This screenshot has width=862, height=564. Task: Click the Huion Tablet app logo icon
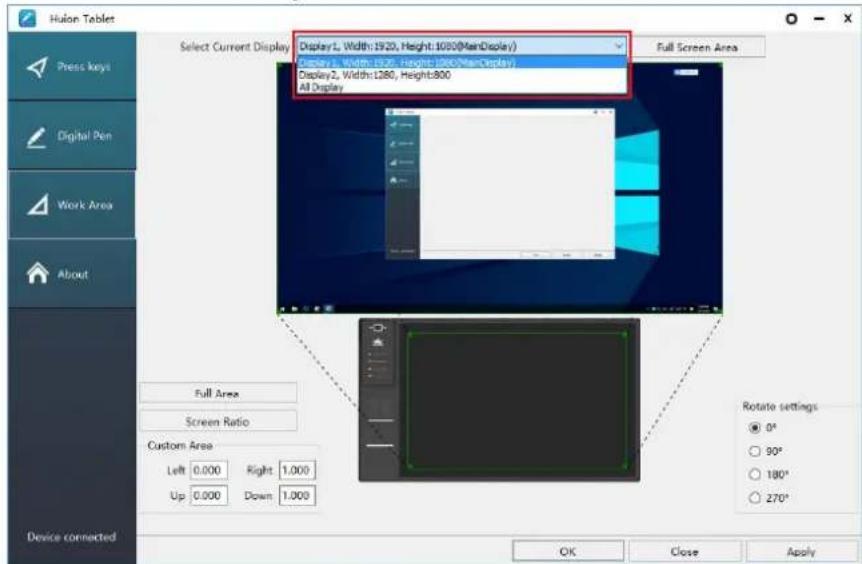click(27, 18)
